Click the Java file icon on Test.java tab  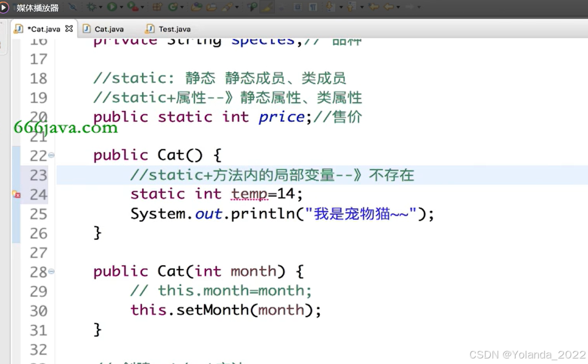tap(150, 29)
